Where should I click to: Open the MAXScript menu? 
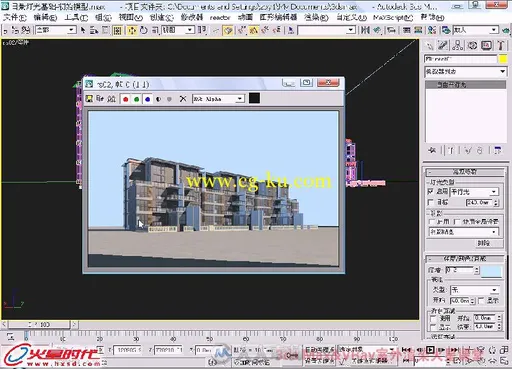pos(393,17)
